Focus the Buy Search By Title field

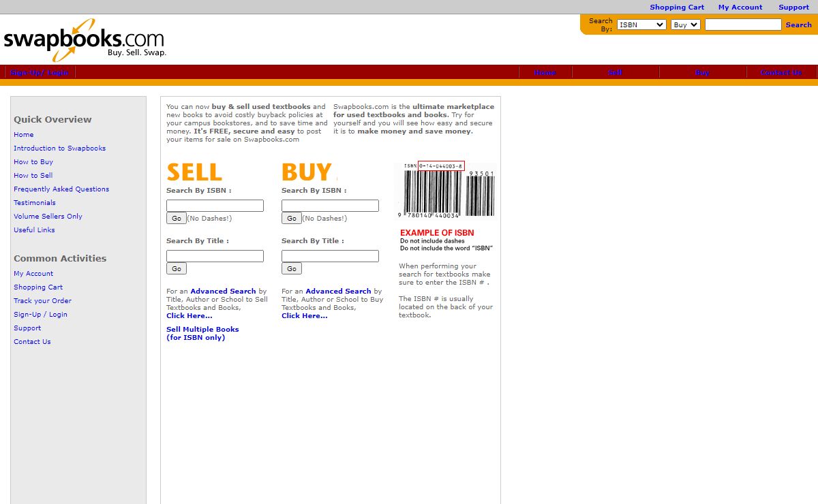click(x=330, y=256)
